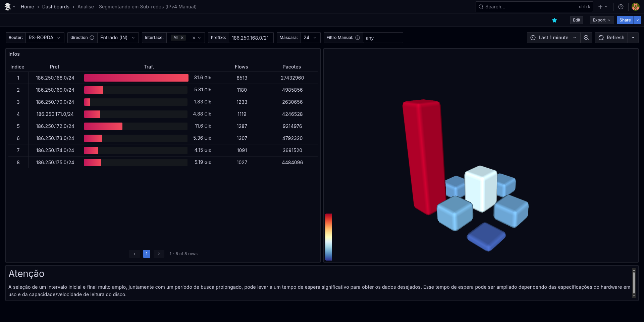The height and width of the screenshot is (322, 644).
Task: Open the Router RS-BORDA dropdown
Action: [x=45, y=38]
